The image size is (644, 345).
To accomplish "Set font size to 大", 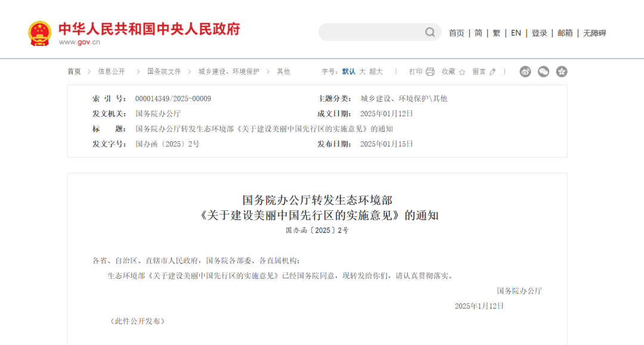I will tap(363, 72).
